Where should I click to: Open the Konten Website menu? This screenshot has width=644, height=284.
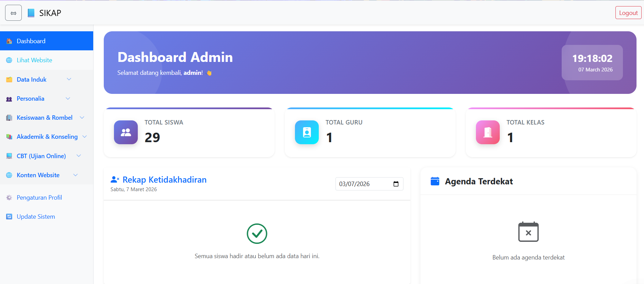38,175
